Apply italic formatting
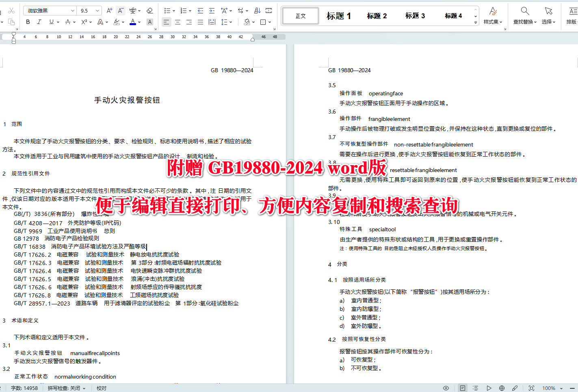The height and width of the screenshot is (392, 578). click(x=39, y=22)
